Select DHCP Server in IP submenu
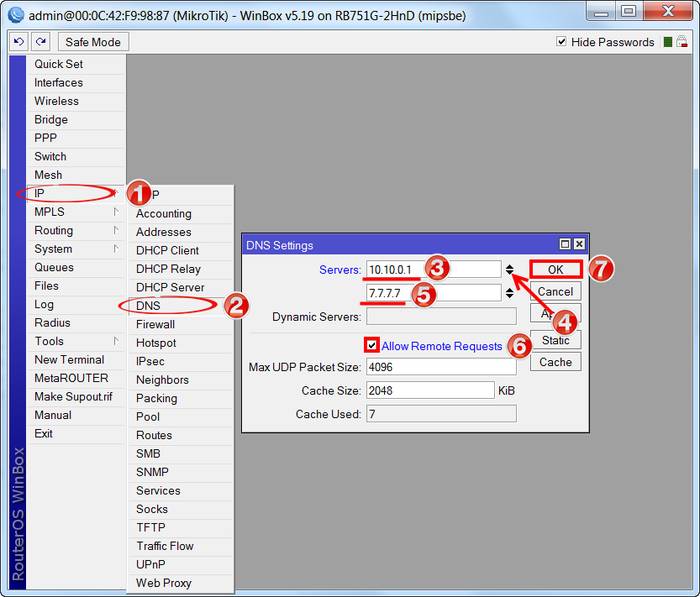The image size is (700, 597). click(x=170, y=287)
